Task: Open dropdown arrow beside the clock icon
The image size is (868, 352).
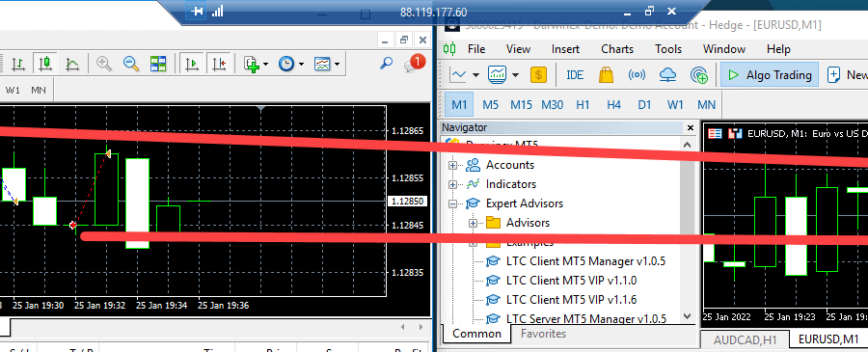Action: click(301, 65)
